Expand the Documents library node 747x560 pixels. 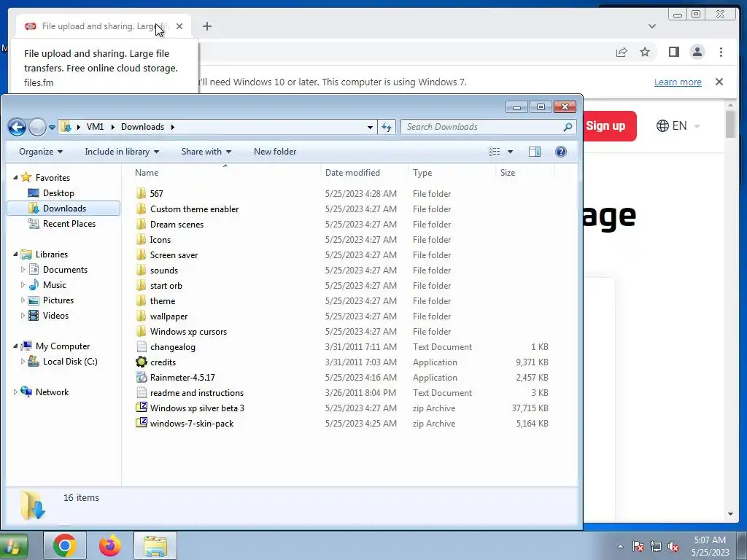pos(23,270)
